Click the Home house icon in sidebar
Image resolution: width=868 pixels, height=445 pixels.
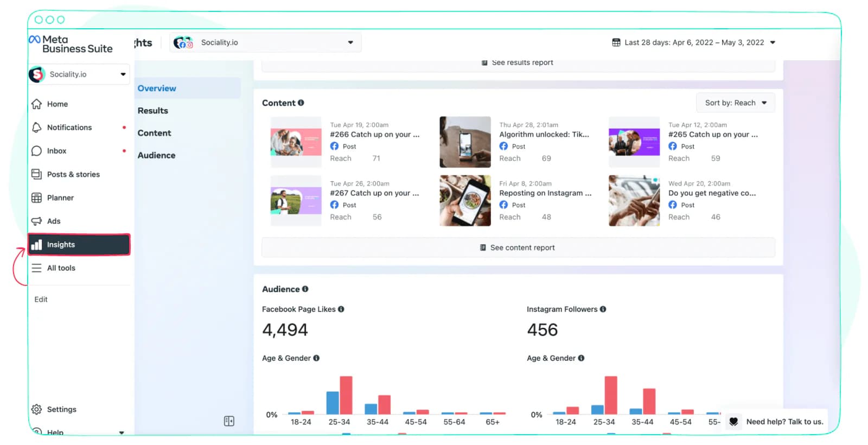click(36, 104)
